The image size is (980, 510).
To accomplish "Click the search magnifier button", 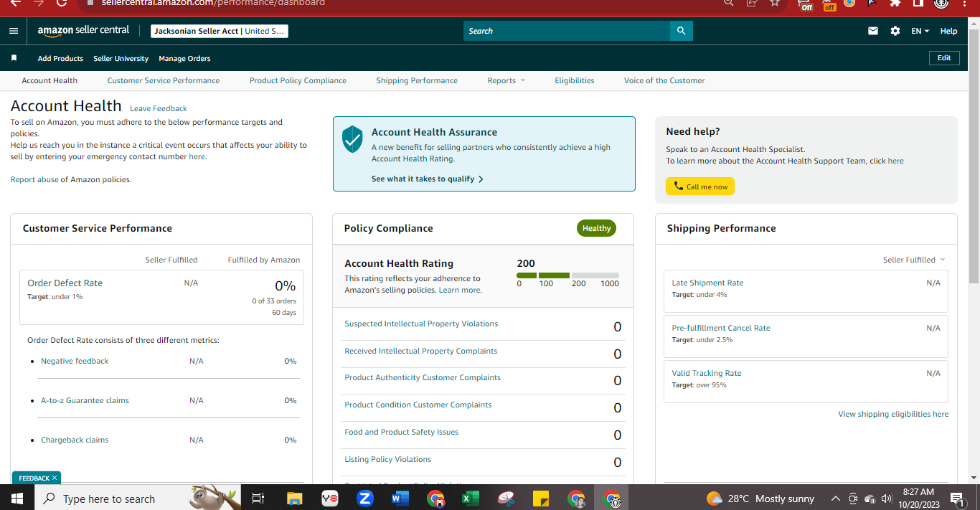I will click(681, 31).
